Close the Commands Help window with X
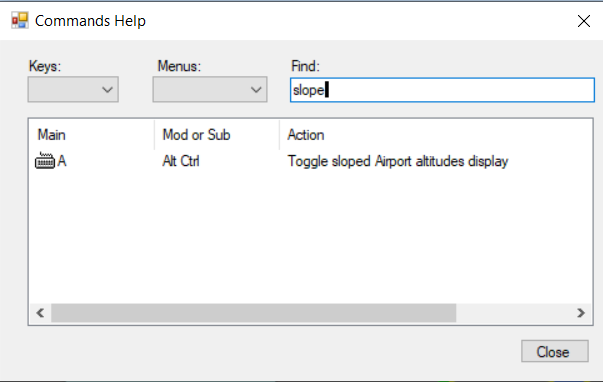The width and height of the screenshot is (603, 382). click(583, 21)
